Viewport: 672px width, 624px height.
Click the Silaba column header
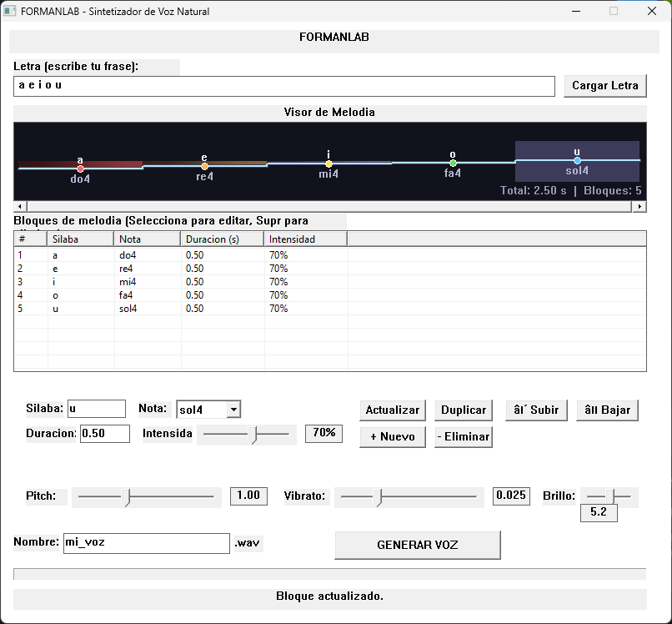click(x=80, y=239)
